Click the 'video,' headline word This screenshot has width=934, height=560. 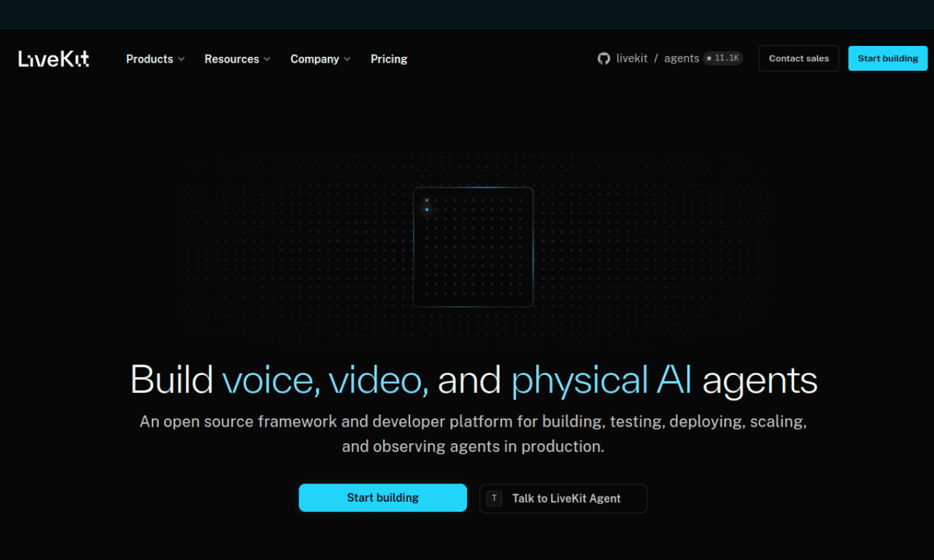(x=378, y=381)
